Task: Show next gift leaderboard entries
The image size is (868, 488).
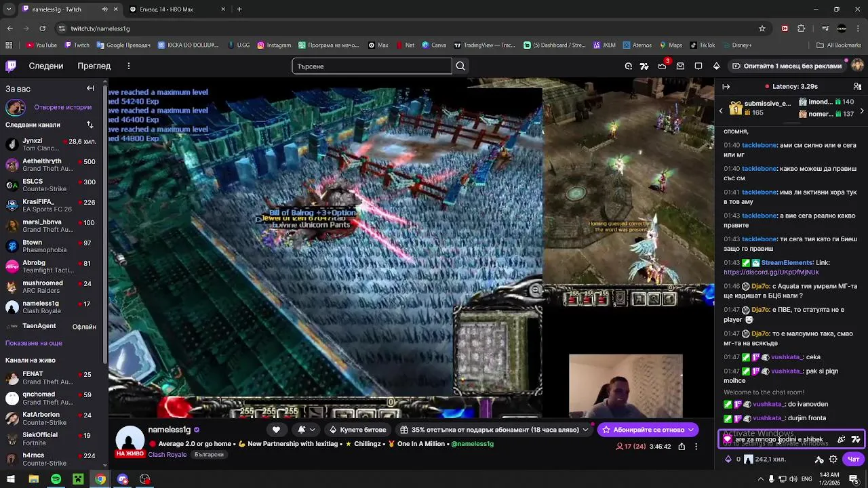Action: click(862, 110)
